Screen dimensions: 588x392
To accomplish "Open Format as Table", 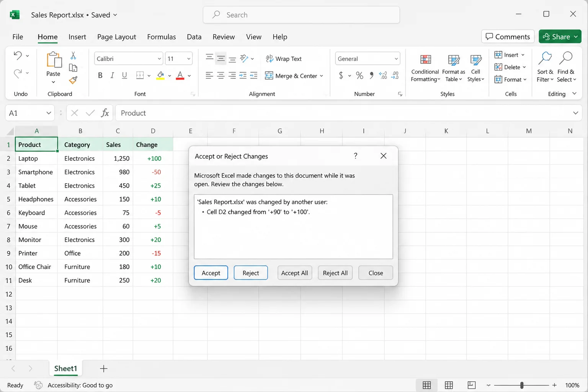I will pos(454,68).
